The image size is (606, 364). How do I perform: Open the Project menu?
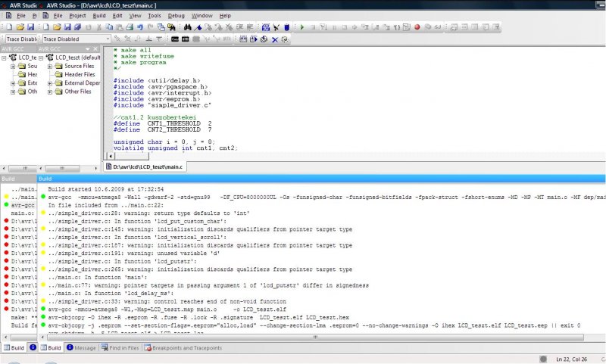(x=77, y=15)
